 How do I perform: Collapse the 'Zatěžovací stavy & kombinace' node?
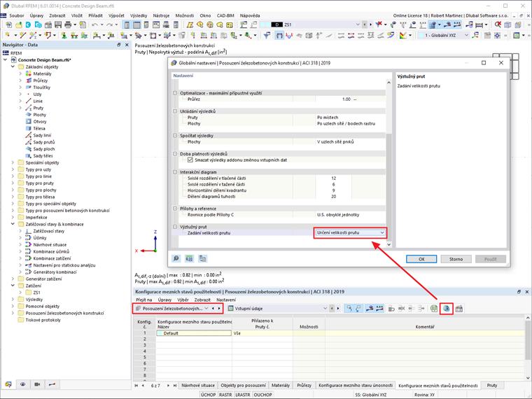point(13,224)
